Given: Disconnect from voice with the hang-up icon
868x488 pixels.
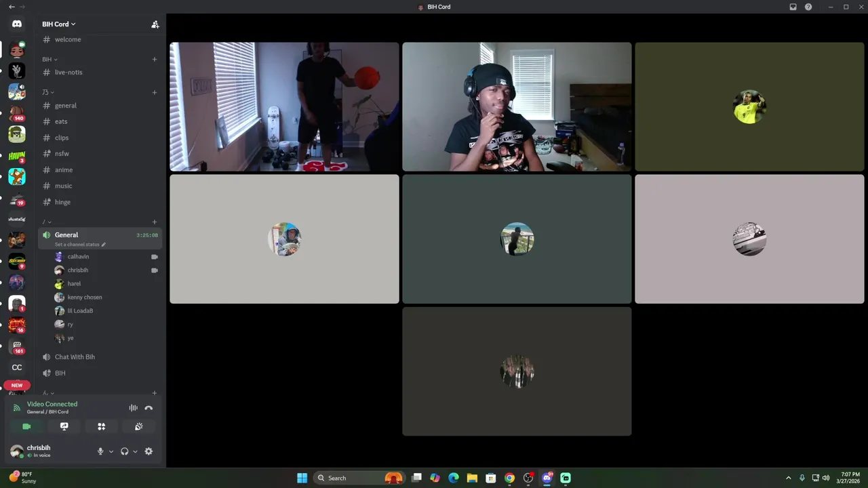Looking at the screenshot, I should (x=149, y=408).
